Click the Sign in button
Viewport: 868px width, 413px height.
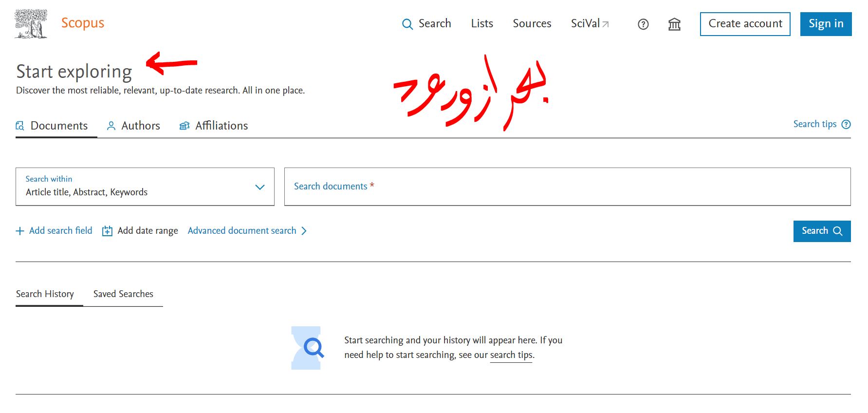click(826, 24)
